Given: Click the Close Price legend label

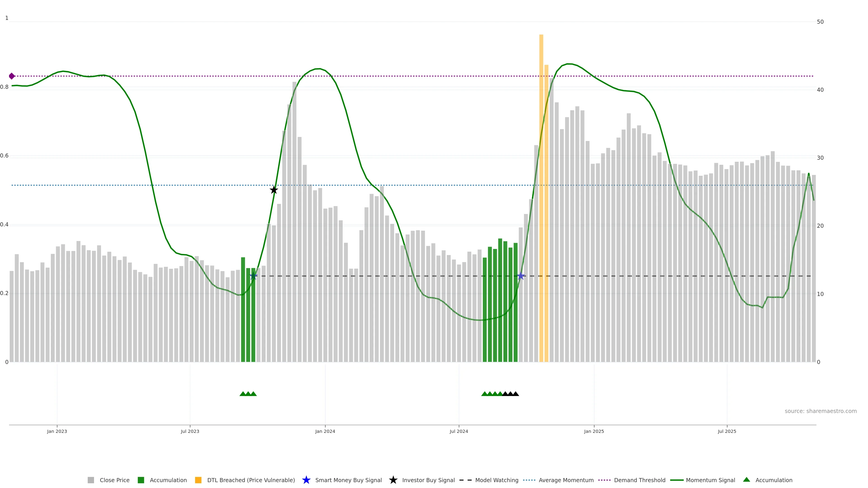Looking at the screenshot, I should 114,480.
